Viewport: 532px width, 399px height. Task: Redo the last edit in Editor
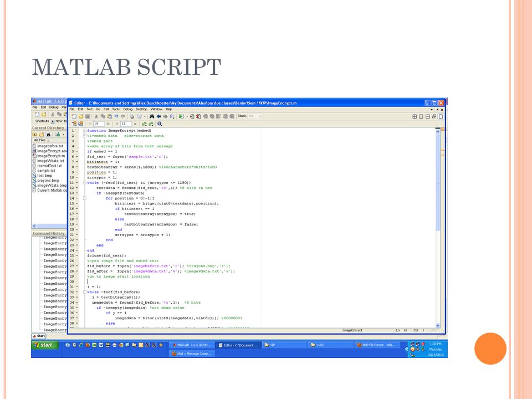[123, 116]
